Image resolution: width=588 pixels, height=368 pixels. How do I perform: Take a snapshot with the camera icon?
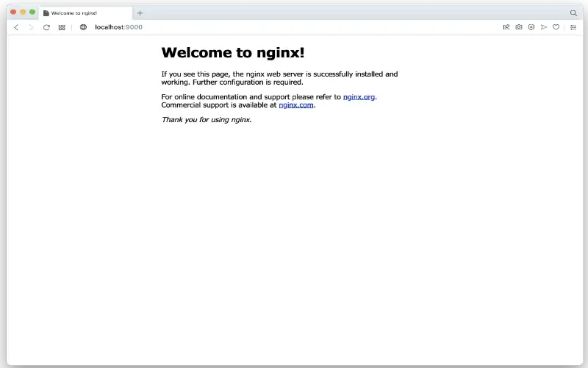tap(519, 27)
